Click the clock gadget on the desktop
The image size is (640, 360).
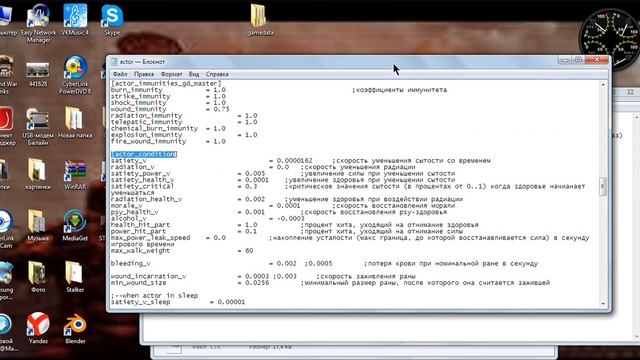609,39
